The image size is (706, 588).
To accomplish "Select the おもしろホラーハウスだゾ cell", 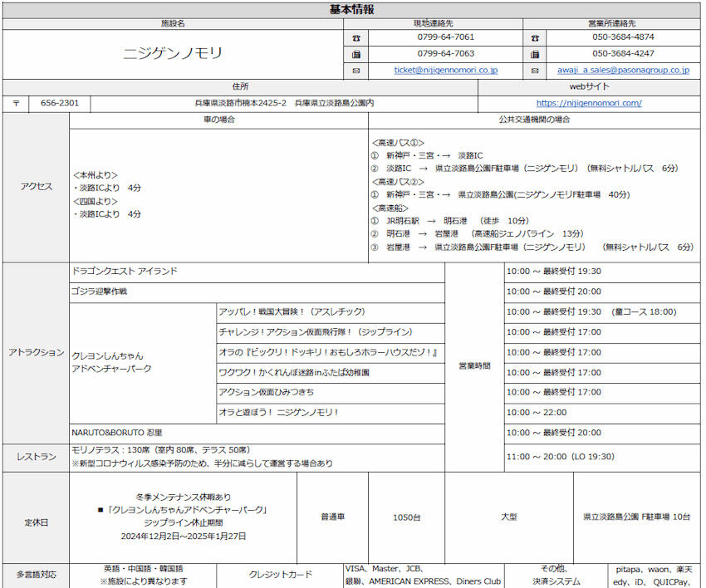I will click(x=331, y=353).
